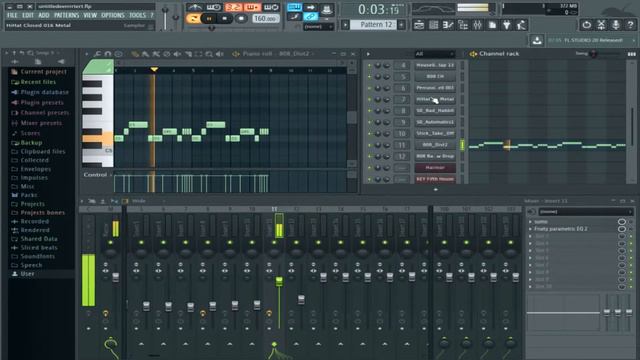Click the wrench tools icon in Piano roll
This screenshot has height=360, width=640.
(x=98, y=54)
